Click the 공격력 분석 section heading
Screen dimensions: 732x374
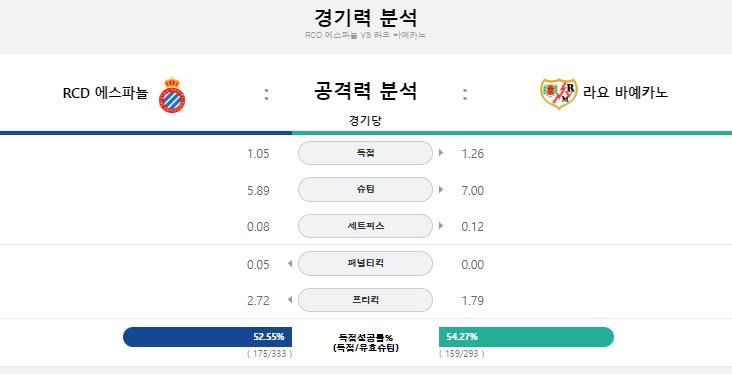365,91
